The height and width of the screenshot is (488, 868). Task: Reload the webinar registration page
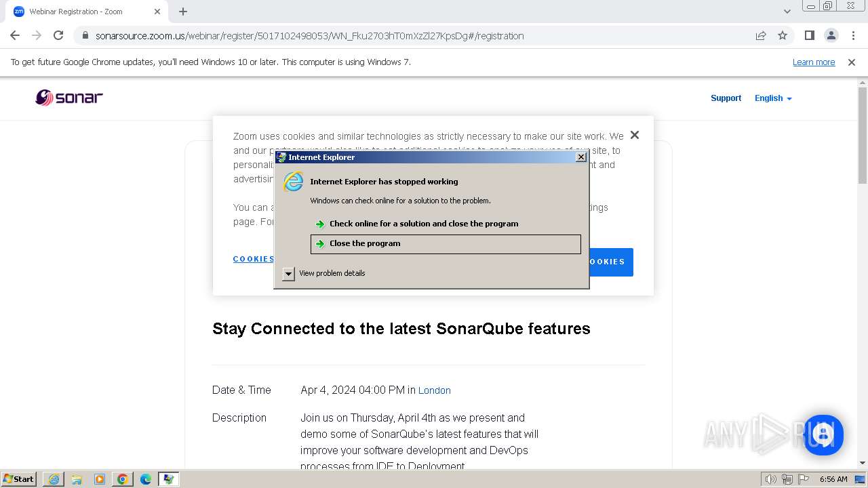58,35
